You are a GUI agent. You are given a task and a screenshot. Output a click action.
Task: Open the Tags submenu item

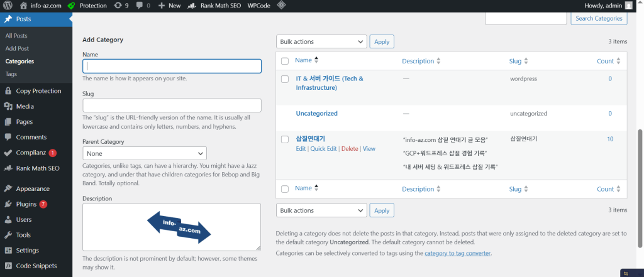(11, 74)
